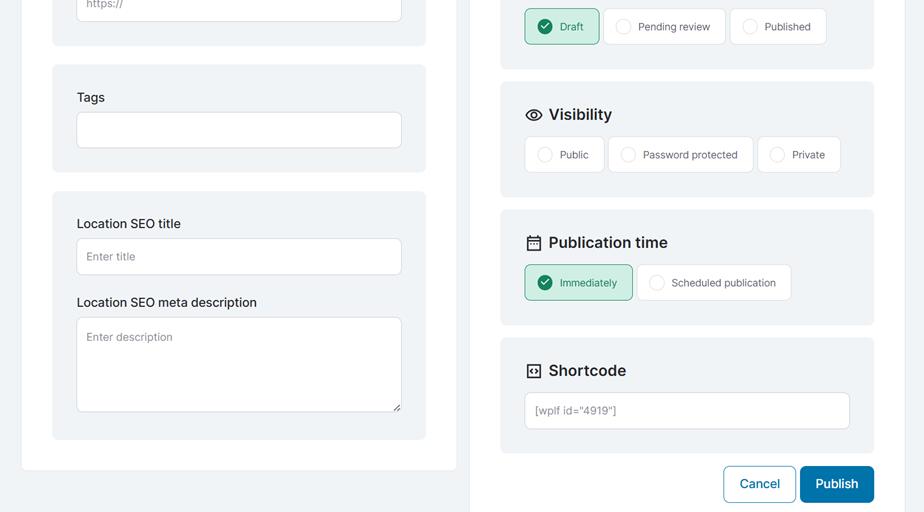The image size is (924, 512).
Task: Click the Location SEO title label
Action: pos(128,224)
